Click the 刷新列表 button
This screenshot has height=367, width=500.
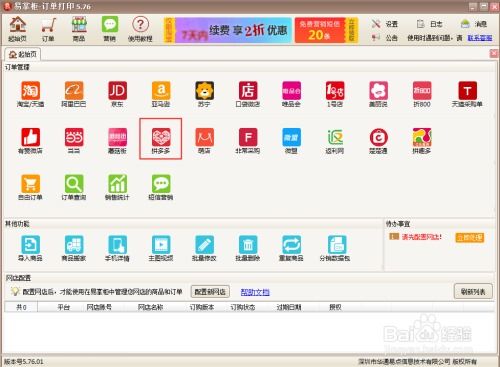click(473, 292)
